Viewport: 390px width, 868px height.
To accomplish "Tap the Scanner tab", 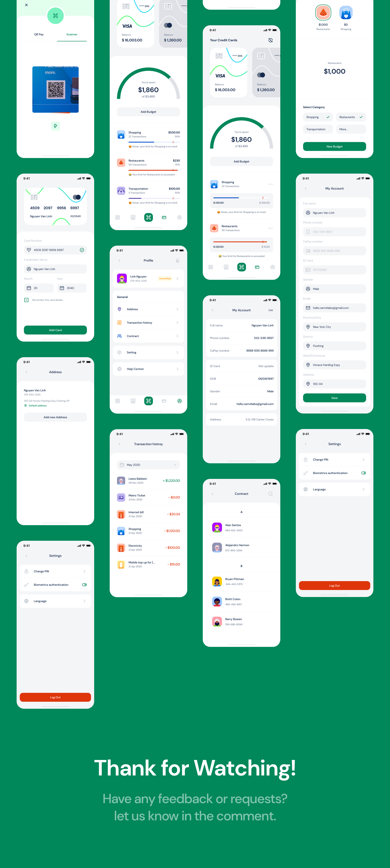I will (x=72, y=34).
